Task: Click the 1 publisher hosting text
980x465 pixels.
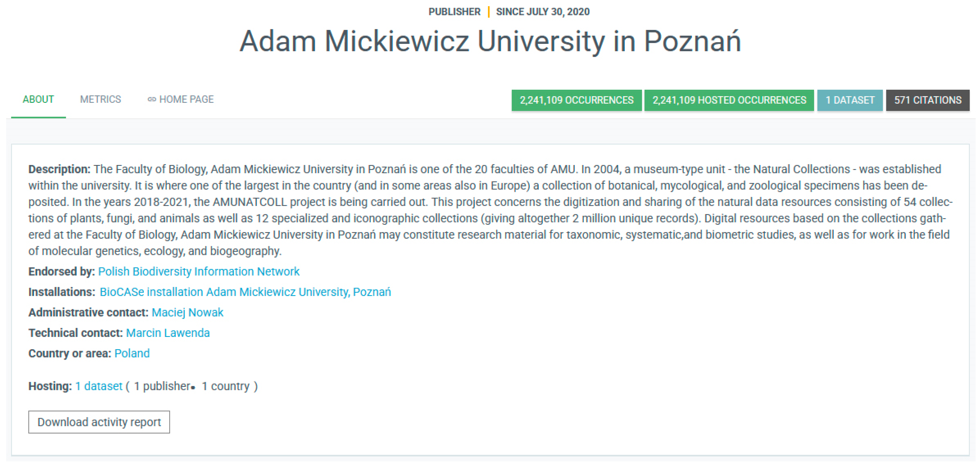Action: [x=162, y=386]
